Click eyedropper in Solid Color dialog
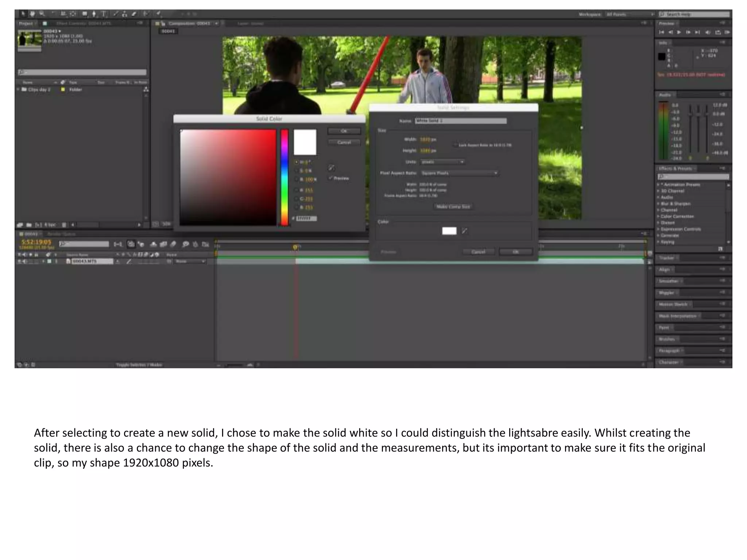The image size is (747, 560). [x=331, y=167]
